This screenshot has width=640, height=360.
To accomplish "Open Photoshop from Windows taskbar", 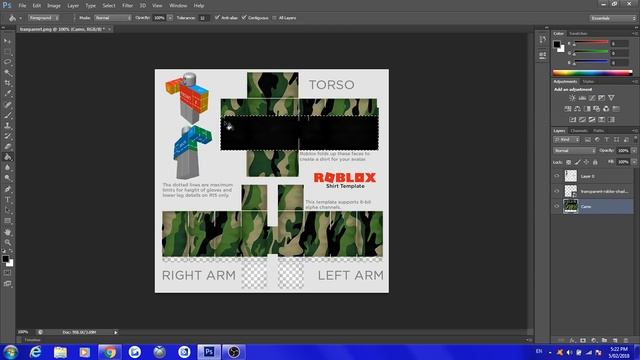I will point(209,352).
